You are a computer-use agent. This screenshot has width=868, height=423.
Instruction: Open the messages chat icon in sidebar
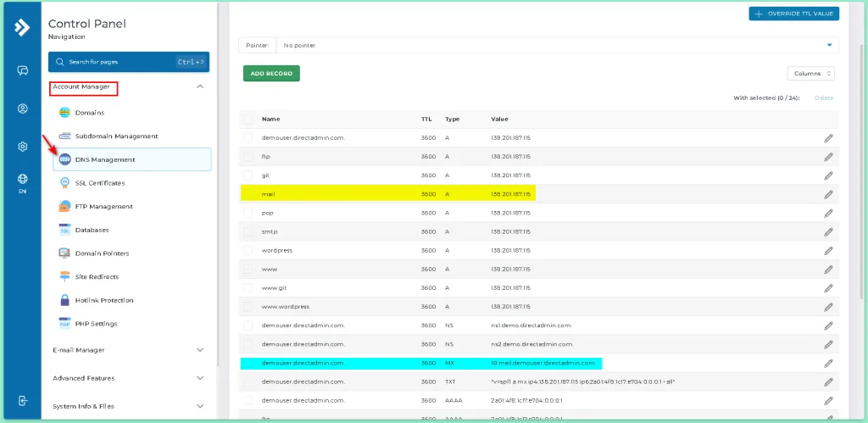[23, 70]
